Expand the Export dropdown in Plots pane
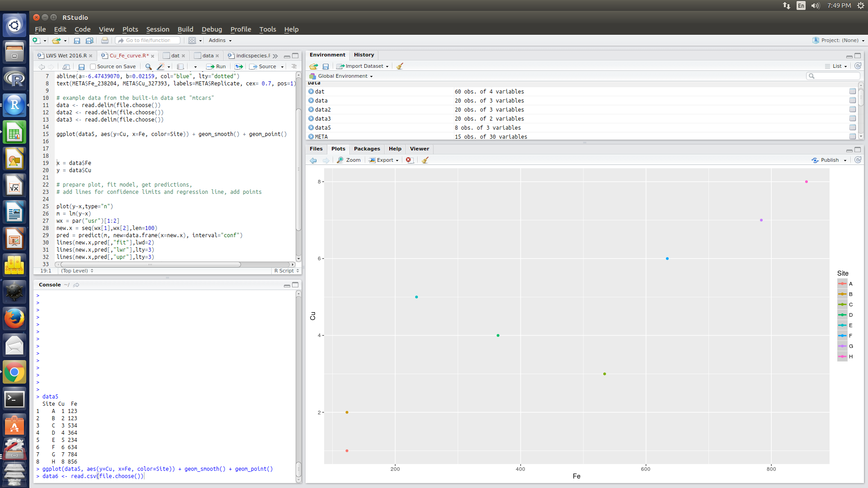The width and height of the screenshot is (868, 488). click(384, 160)
